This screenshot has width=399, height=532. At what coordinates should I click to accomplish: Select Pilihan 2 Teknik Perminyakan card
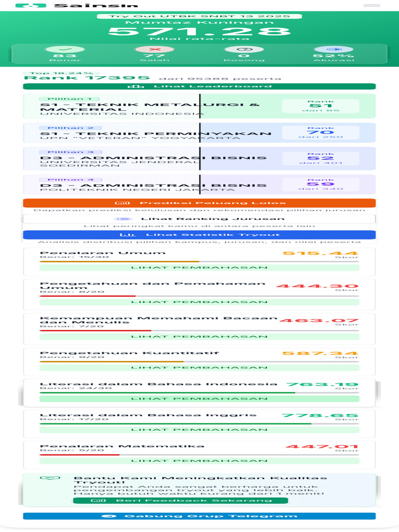point(199,132)
